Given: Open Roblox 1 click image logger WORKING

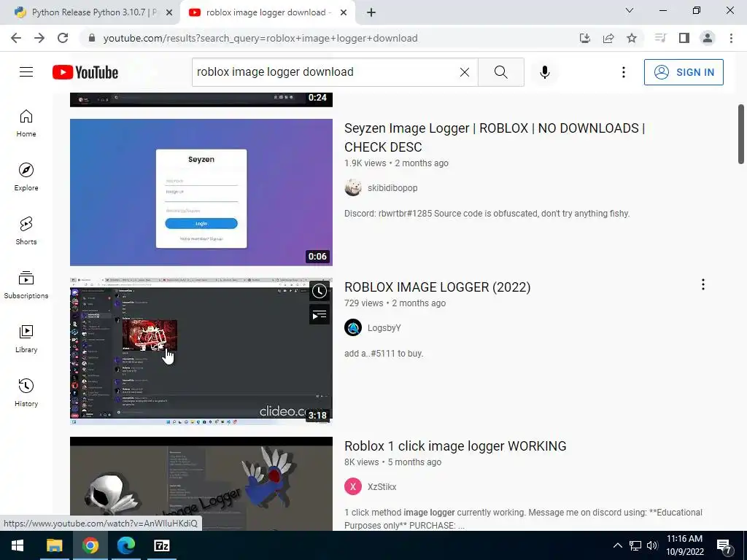Looking at the screenshot, I should [x=455, y=446].
